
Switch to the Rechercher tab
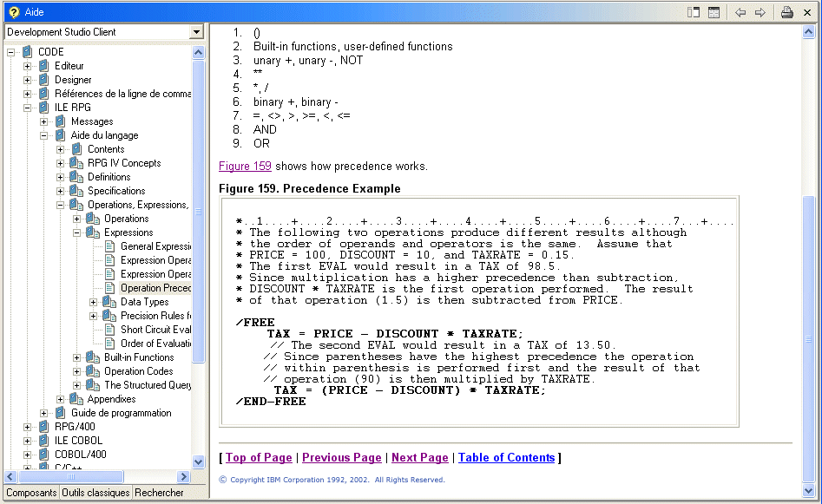pos(159,493)
